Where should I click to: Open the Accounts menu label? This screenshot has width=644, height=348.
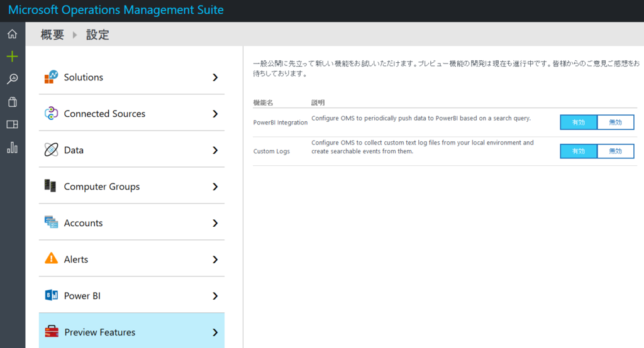coord(84,223)
